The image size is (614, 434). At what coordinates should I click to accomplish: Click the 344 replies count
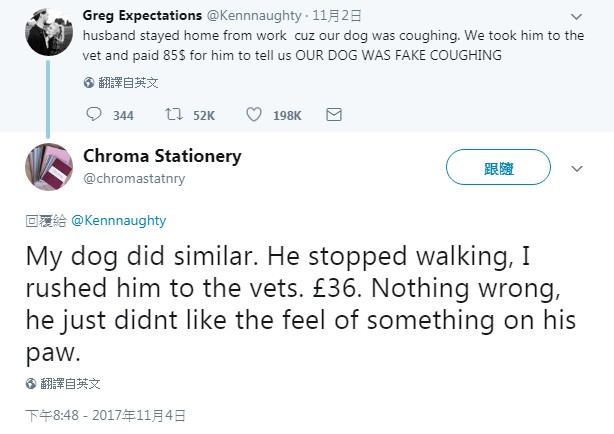(x=123, y=116)
